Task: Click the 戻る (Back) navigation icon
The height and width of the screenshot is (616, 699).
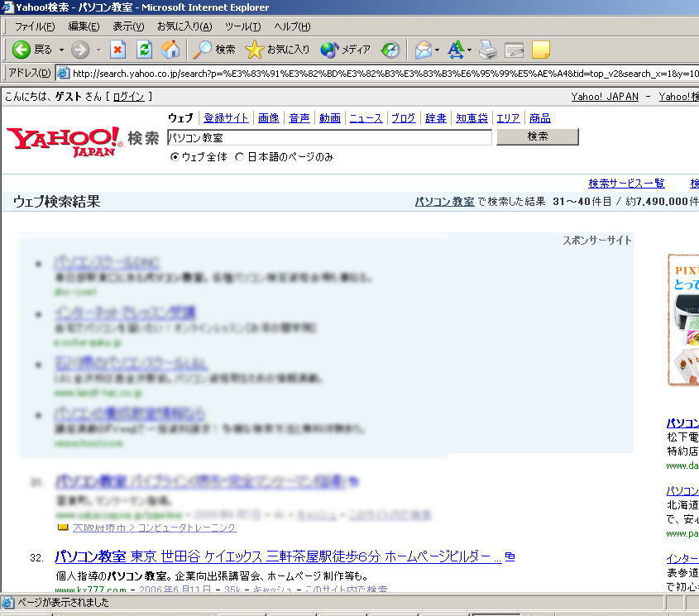Action: pyautogui.click(x=20, y=50)
